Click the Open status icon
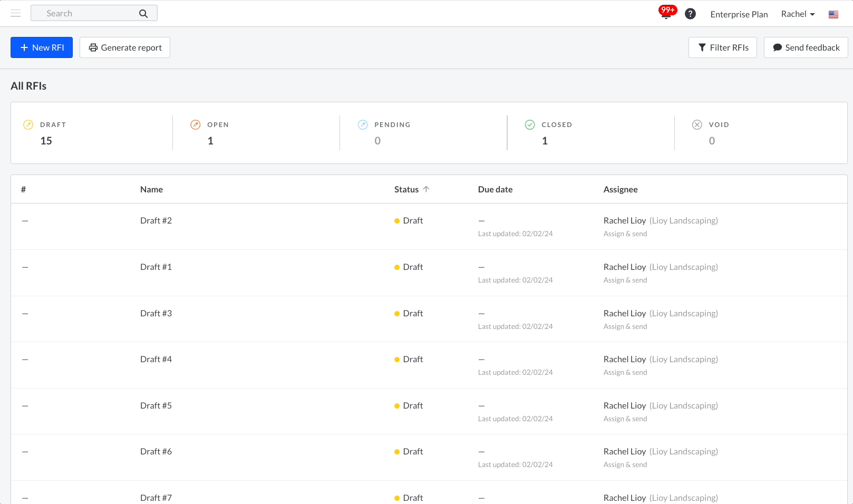The width and height of the screenshot is (853, 504). click(196, 125)
